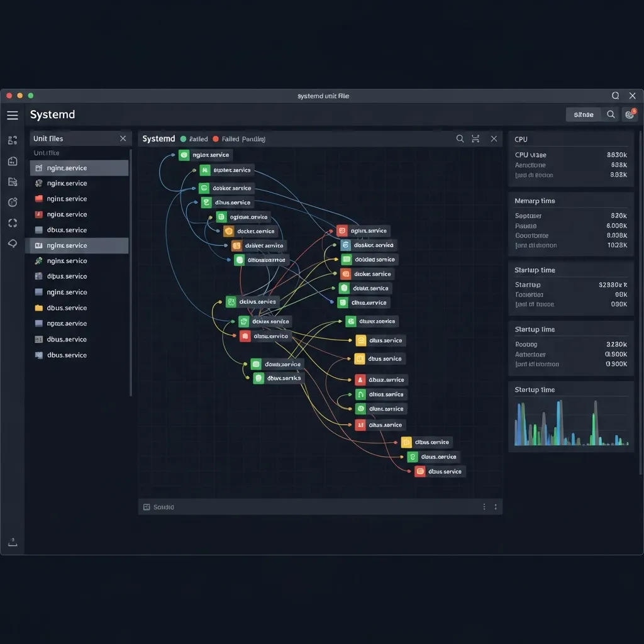Toggle the green Failed status filter

[x=195, y=138]
